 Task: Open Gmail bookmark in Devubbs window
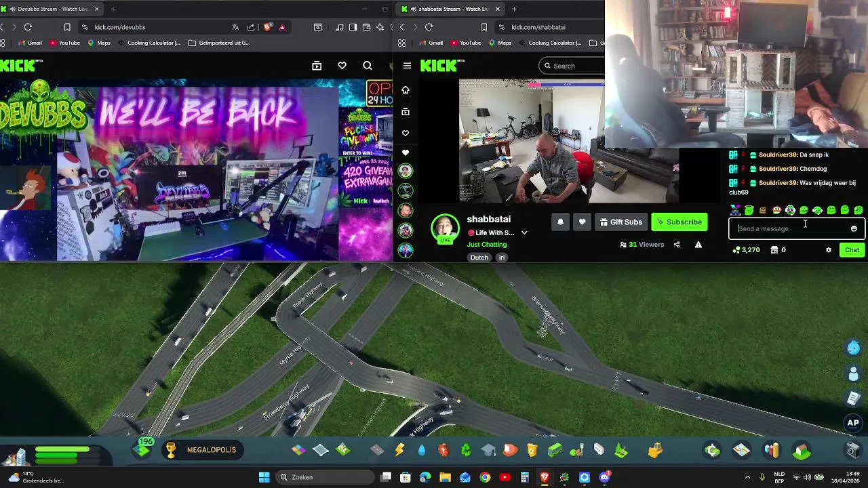(x=30, y=43)
